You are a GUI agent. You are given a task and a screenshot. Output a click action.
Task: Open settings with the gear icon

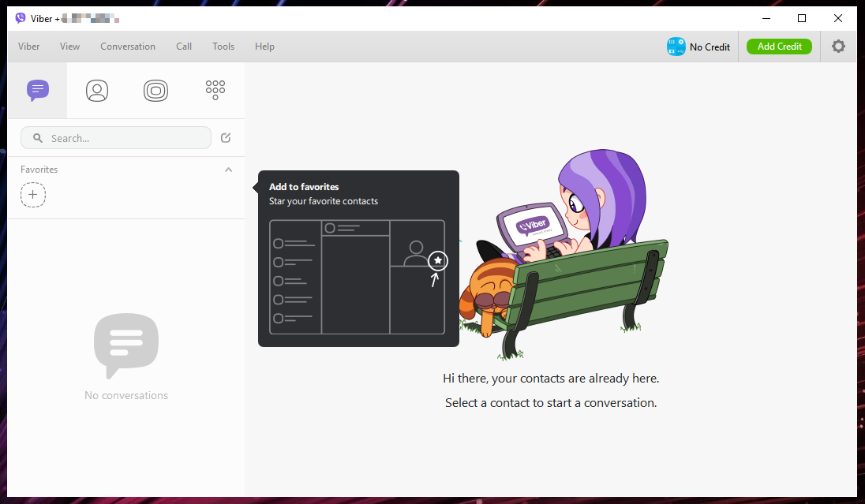838,47
